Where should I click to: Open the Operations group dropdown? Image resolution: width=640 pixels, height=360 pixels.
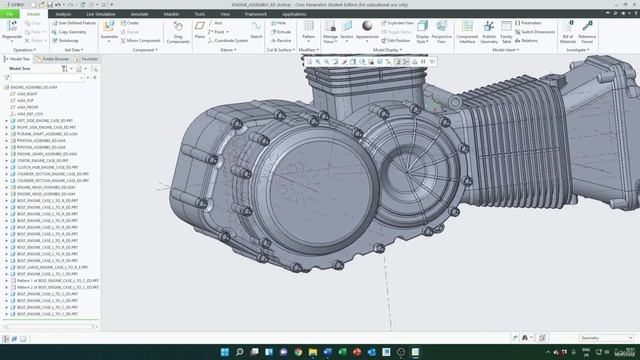coord(24,50)
